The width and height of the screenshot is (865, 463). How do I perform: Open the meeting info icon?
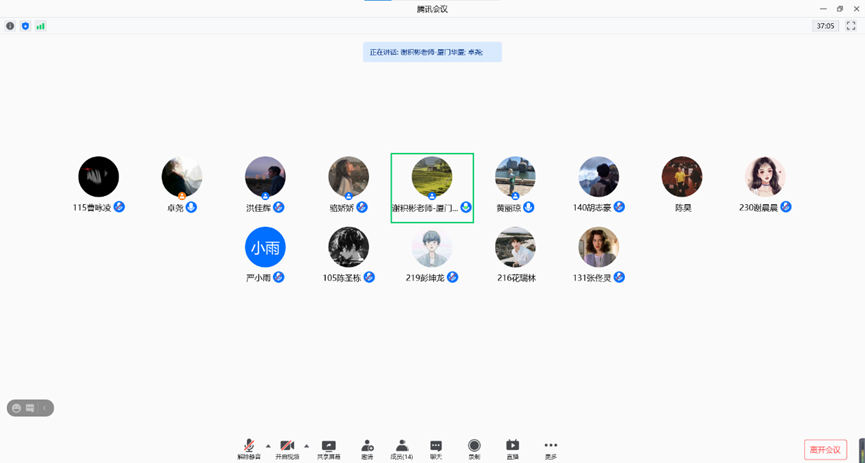coord(10,26)
